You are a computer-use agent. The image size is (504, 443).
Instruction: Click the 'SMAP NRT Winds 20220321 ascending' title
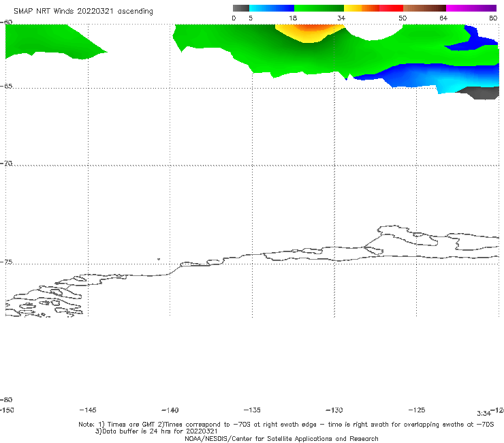83,12
